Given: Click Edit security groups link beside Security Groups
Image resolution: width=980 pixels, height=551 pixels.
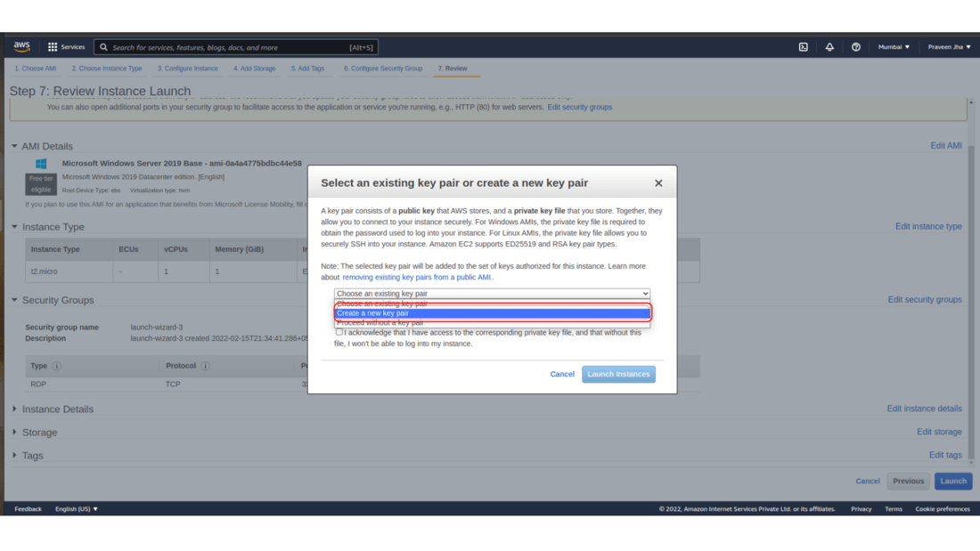Looking at the screenshot, I should [925, 300].
